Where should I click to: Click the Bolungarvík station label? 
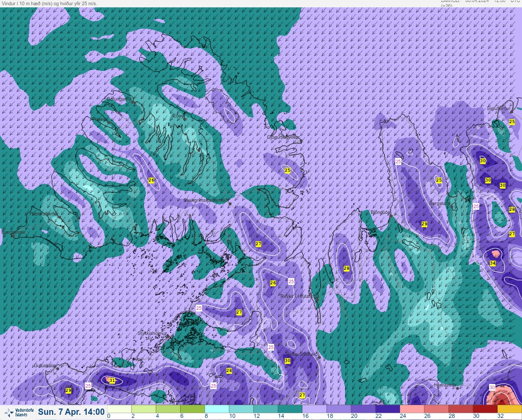click(119, 99)
